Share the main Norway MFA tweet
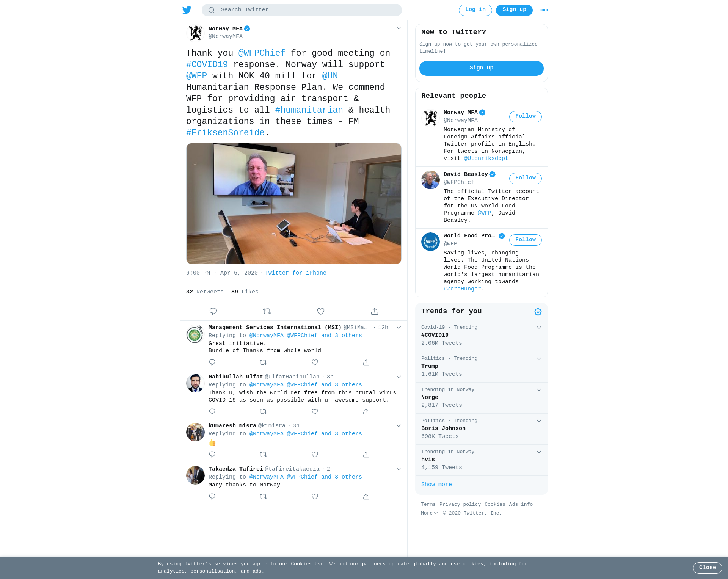The image size is (728, 579). click(x=375, y=311)
